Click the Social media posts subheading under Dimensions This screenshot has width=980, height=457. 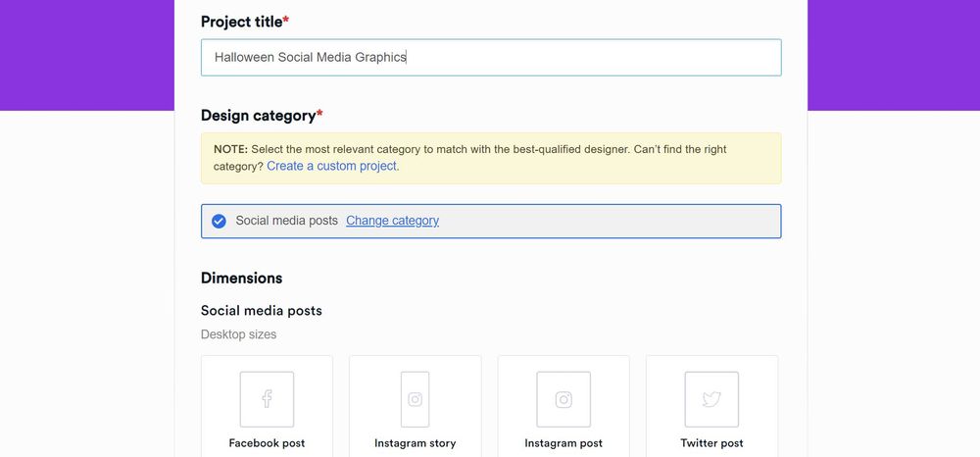pos(262,311)
